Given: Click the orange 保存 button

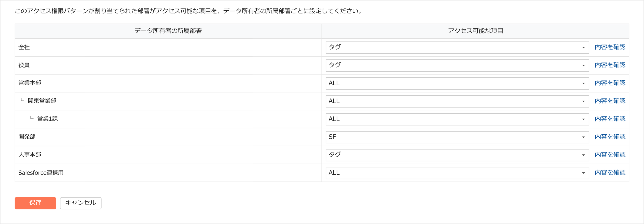Looking at the screenshot, I should 35,203.
